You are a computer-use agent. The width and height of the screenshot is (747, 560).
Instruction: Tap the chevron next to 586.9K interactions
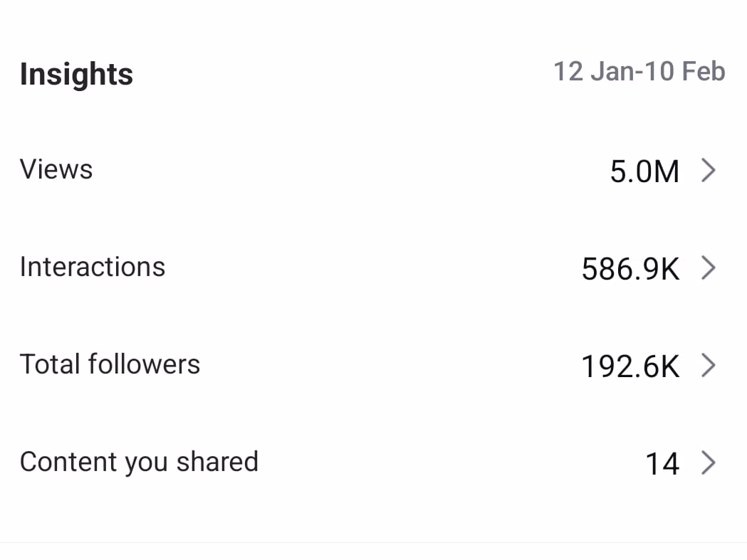tap(707, 268)
